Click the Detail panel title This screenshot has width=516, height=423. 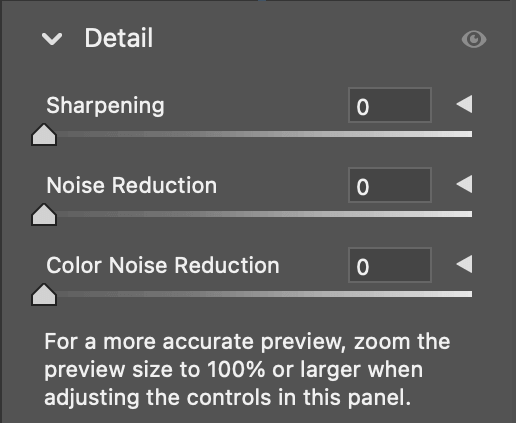click(x=119, y=38)
